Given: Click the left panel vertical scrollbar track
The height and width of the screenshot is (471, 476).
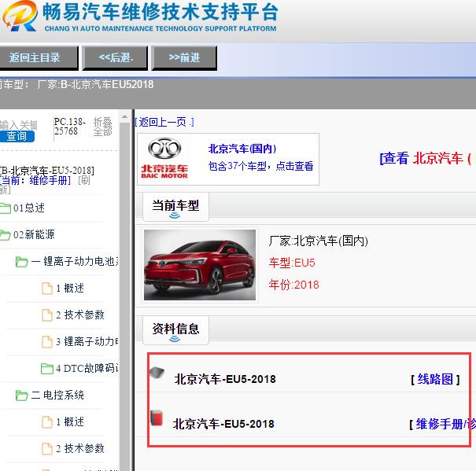Looking at the screenshot, I should click(x=124, y=297).
